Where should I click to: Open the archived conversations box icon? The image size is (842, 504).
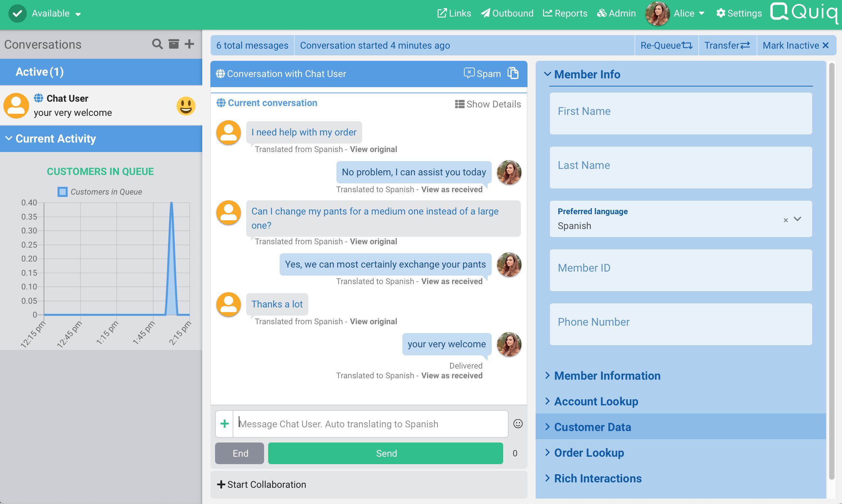(x=174, y=44)
